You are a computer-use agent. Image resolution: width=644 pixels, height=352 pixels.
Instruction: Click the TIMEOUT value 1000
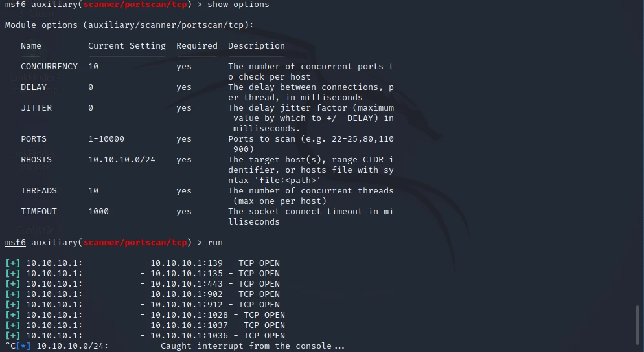[x=98, y=212]
